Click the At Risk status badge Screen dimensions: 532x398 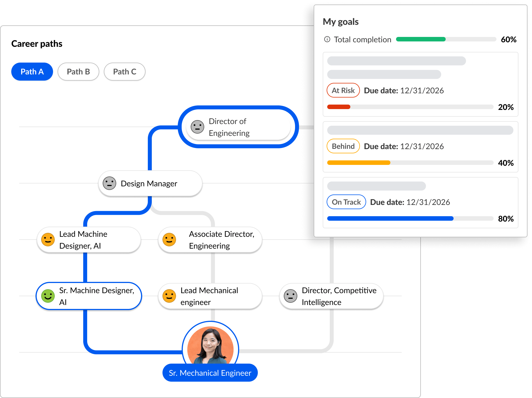(x=343, y=90)
